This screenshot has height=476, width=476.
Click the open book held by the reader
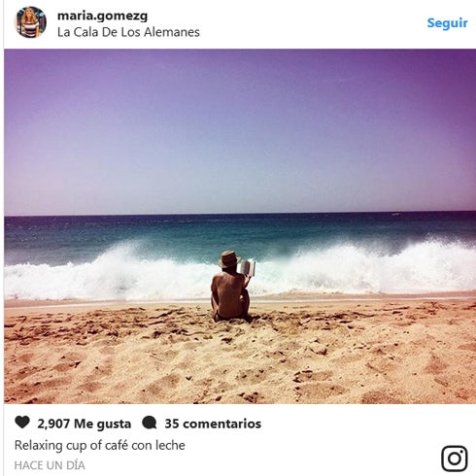(x=247, y=268)
